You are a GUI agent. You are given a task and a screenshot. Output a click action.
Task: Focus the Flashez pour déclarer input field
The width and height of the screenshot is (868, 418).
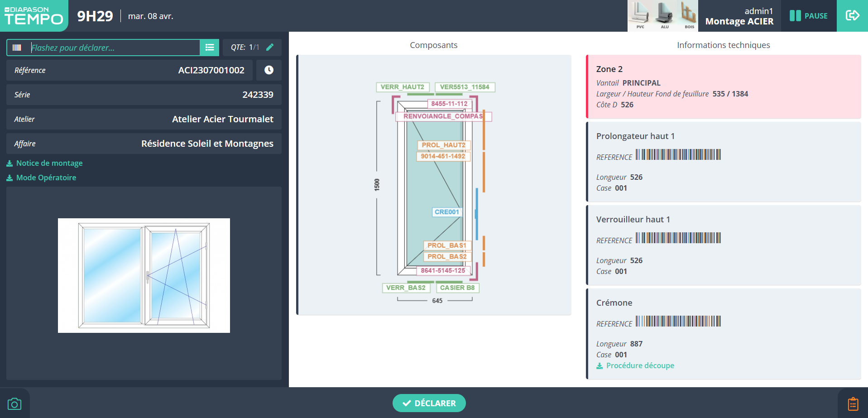coord(113,48)
